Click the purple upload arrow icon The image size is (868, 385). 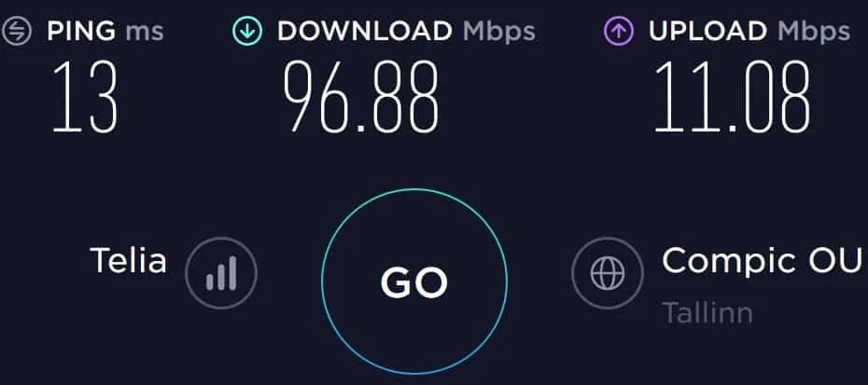[618, 32]
